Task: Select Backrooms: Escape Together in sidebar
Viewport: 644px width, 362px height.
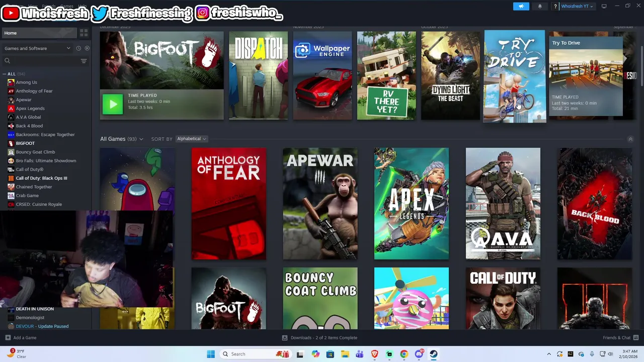Action: (x=46, y=135)
